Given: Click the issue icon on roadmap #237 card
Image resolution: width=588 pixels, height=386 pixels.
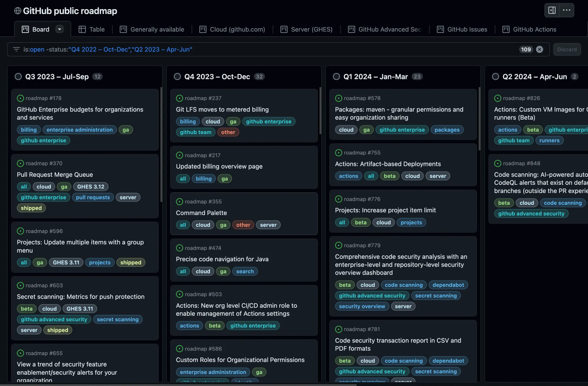Looking at the screenshot, I should [x=179, y=98].
